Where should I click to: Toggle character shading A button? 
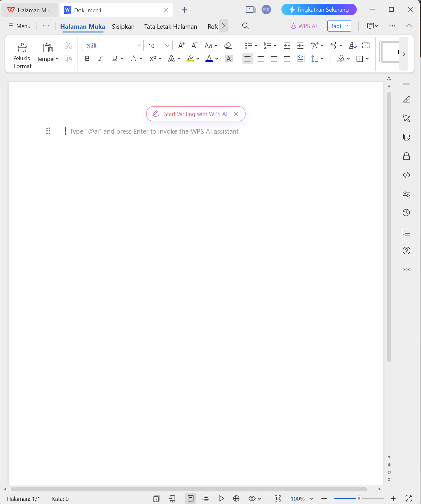coord(229,59)
